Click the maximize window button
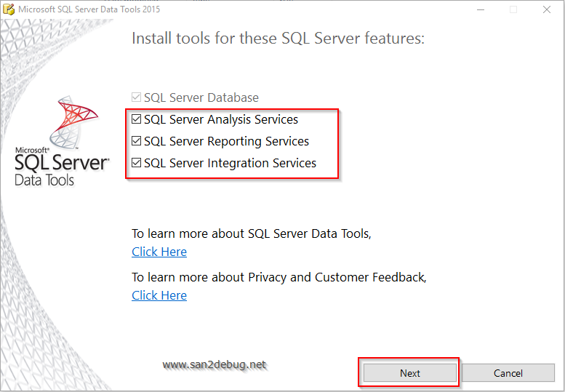565x392 pixels. click(x=513, y=9)
